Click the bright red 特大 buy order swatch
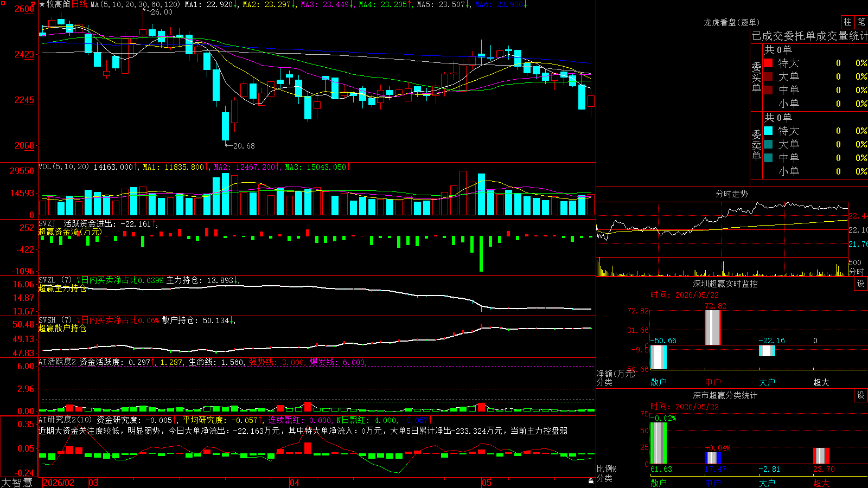Screen dimensions: 868x488 pos(768,63)
